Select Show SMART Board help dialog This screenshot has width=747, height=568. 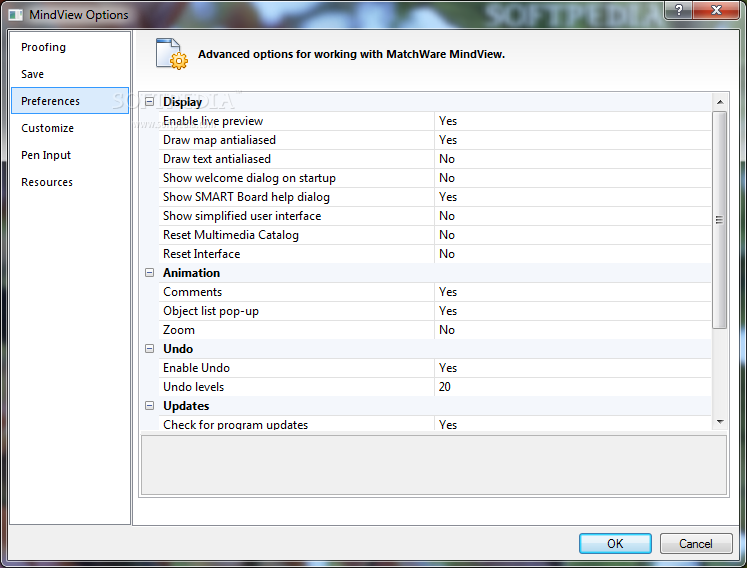coord(434,197)
